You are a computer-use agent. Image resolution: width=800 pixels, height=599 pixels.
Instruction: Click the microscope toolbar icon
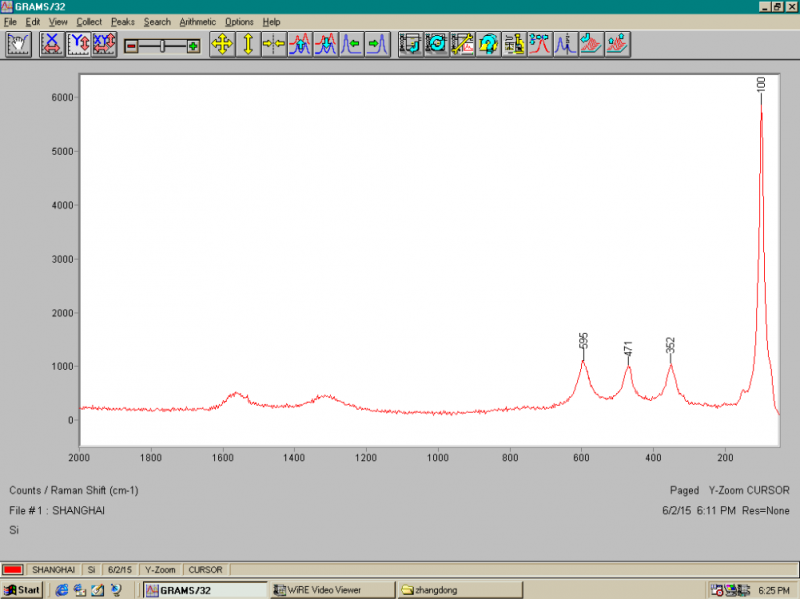click(x=514, y=45)
